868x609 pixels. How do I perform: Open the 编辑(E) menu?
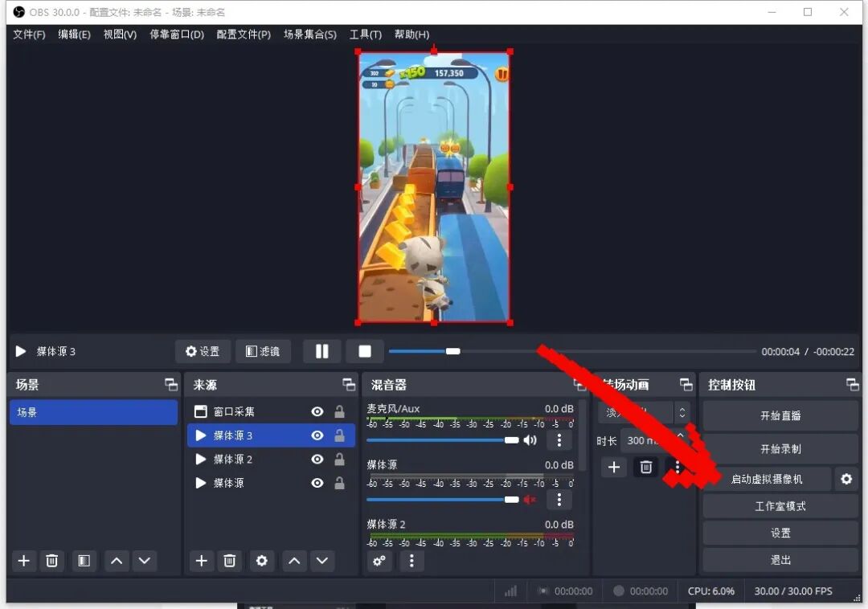(74, 35)
